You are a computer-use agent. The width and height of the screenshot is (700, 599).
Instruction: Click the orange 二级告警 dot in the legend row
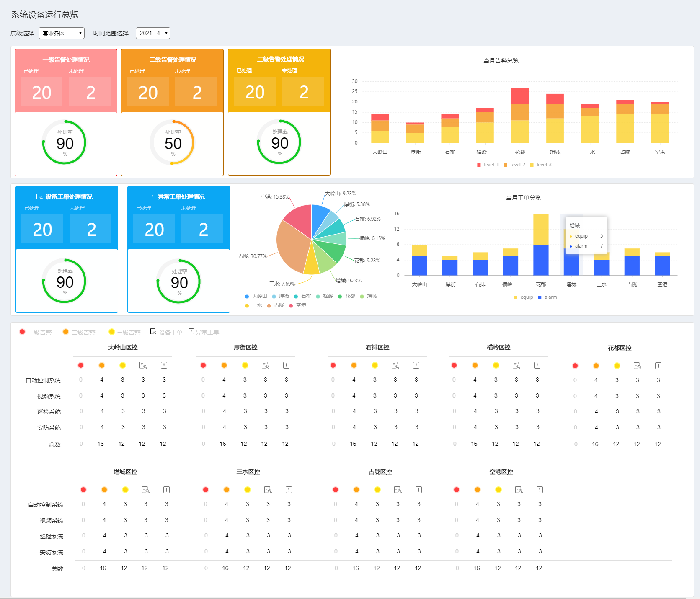click(66, 332)
